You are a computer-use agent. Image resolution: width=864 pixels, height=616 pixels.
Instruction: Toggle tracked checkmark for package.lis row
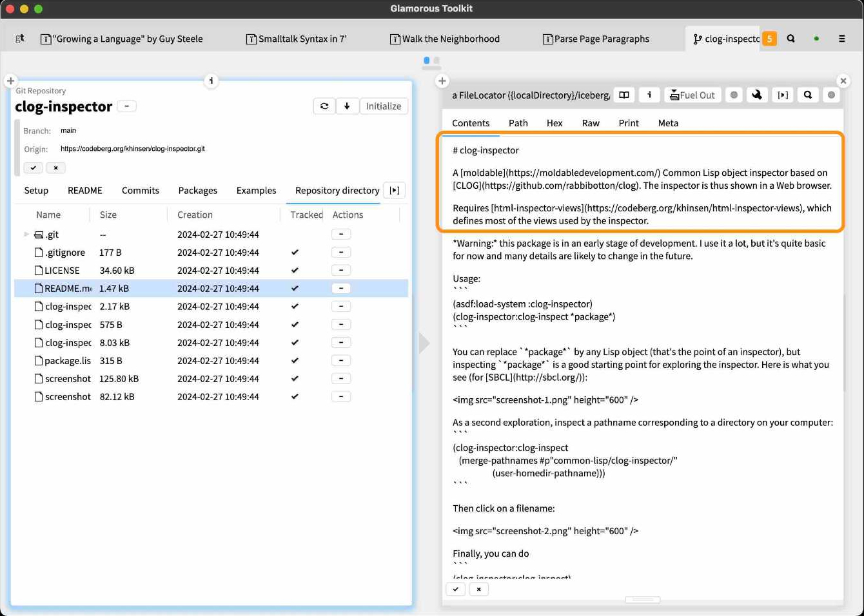[295, 361]
